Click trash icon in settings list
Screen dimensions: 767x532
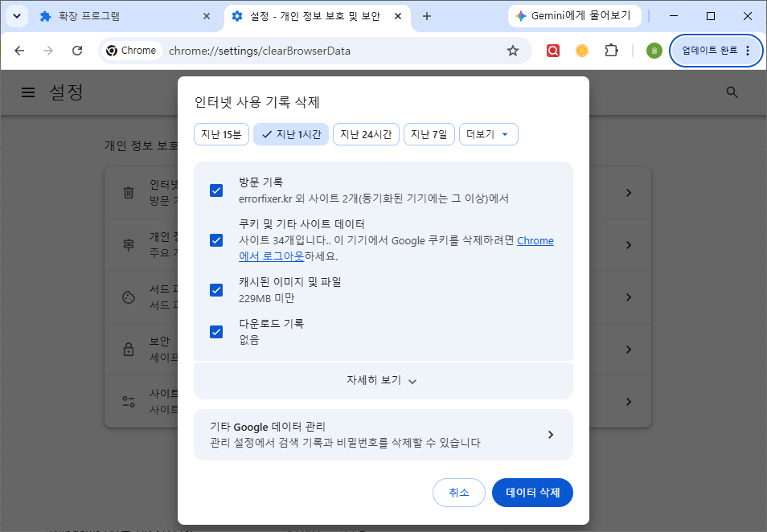pos(128,193)
